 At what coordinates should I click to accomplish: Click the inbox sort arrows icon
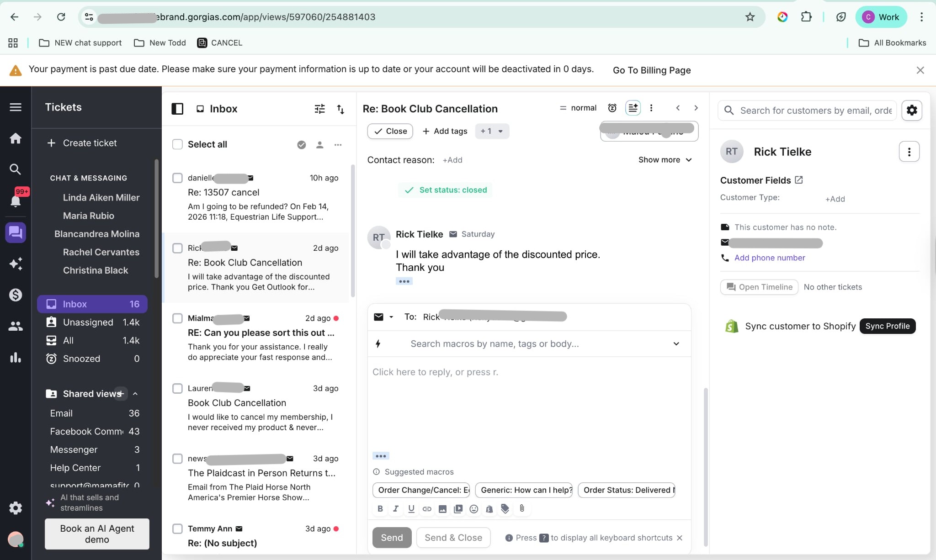click(340, 109)
